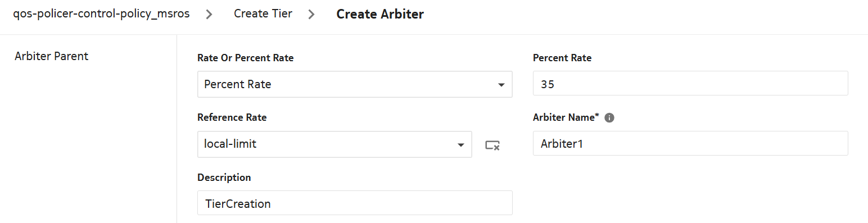Viewport: 868px width, 223px height.
Task: Click the Description label
Action: point(224,178)
